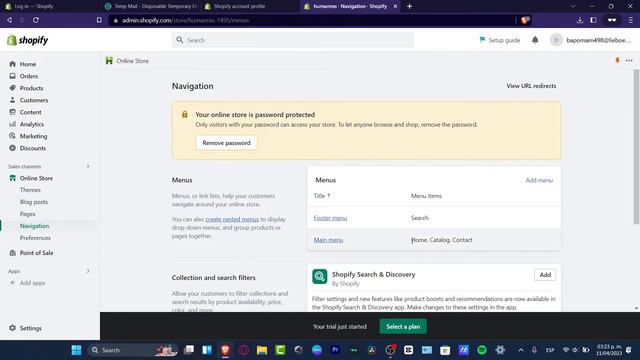This screenshot has height=360, width=640.
Task: Sort menus by Title column
Action: (322, 196)
